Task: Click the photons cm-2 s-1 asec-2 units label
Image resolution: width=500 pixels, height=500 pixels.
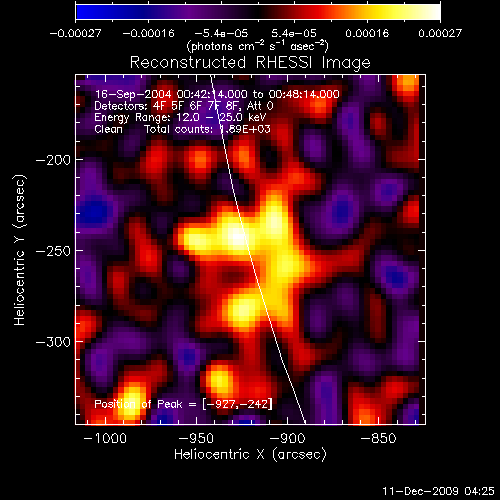Action: tap(258, 46)
